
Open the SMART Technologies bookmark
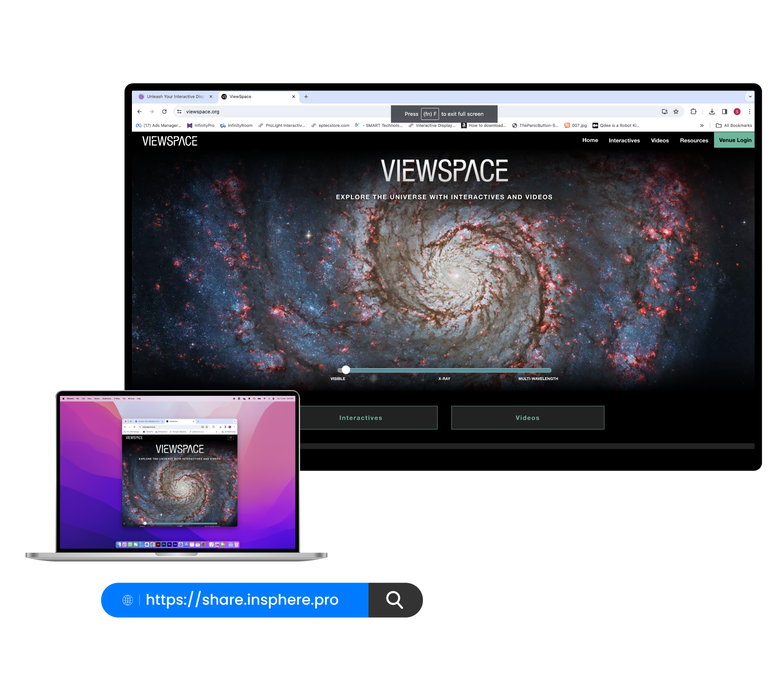379,125
